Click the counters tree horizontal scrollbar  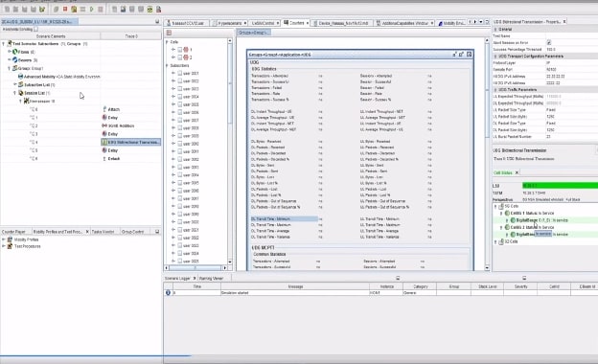[x=195, y=268]
